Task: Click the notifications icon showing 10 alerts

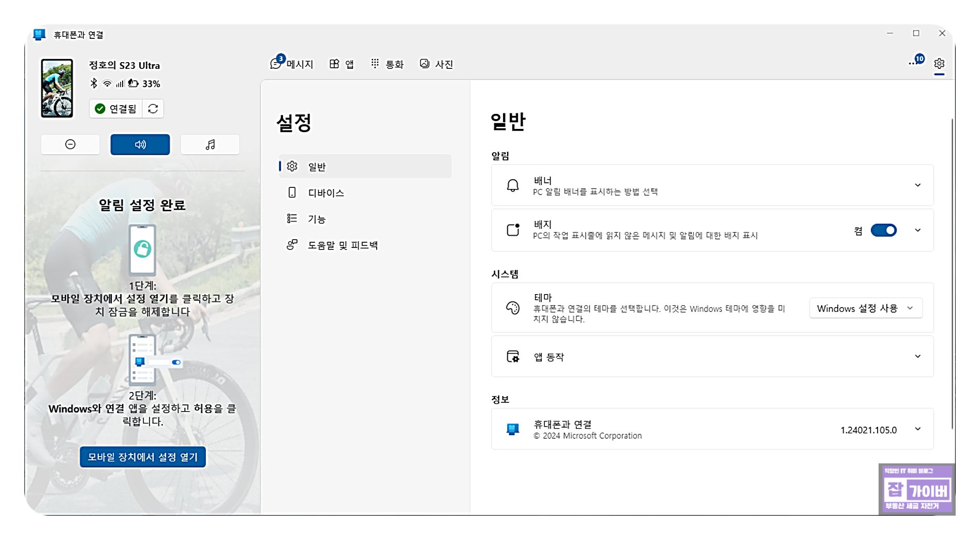Action: pyautogui.click(x=914, y=64)
